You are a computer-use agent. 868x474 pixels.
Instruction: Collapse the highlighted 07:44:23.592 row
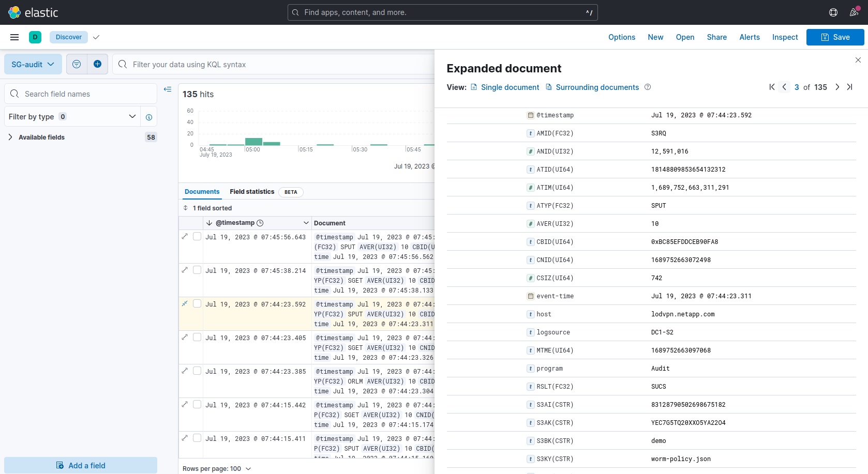tap(185, 303)
